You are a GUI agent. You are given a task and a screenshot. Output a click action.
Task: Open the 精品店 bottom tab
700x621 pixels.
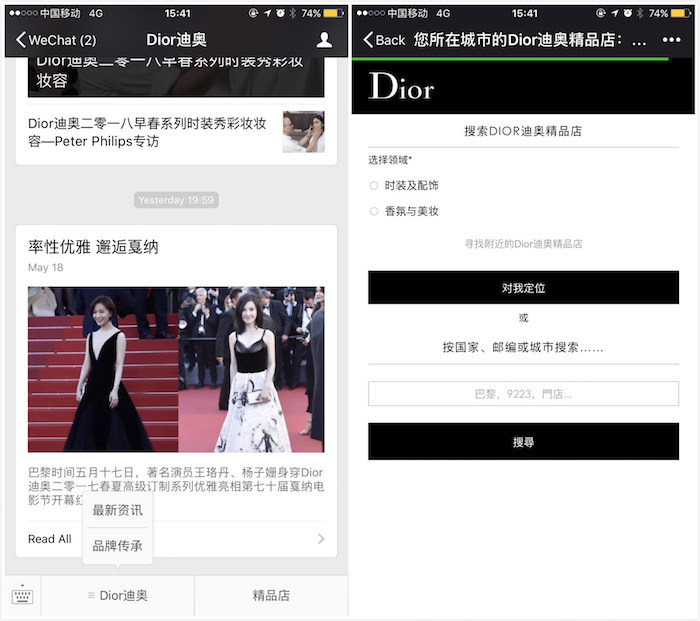271,596
